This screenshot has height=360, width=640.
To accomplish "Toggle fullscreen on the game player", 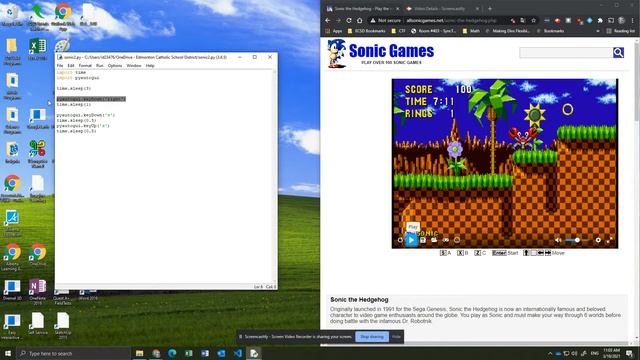I will pos(609,240).
